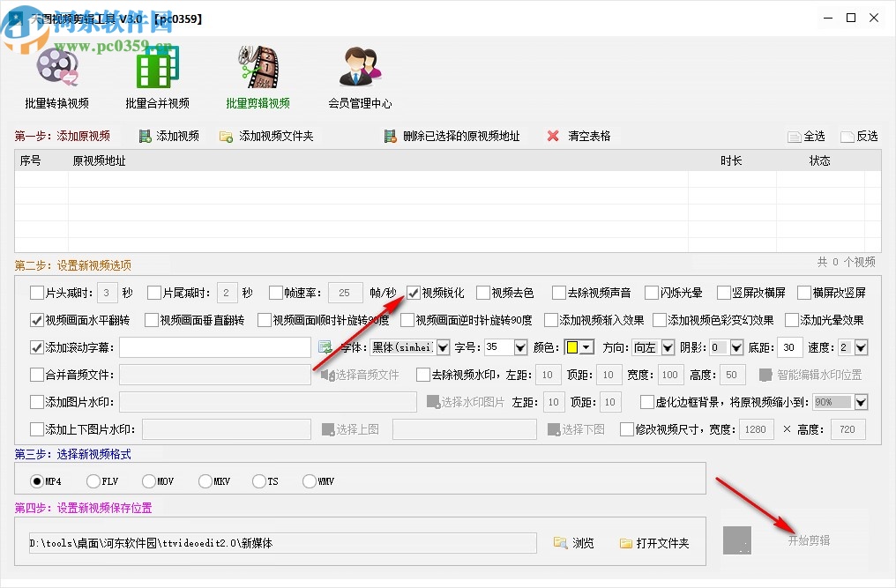Screen dimensions: 896x588
Task: Click 删除已选择的原视频地址 icon
Action: (x=391, y=136)
